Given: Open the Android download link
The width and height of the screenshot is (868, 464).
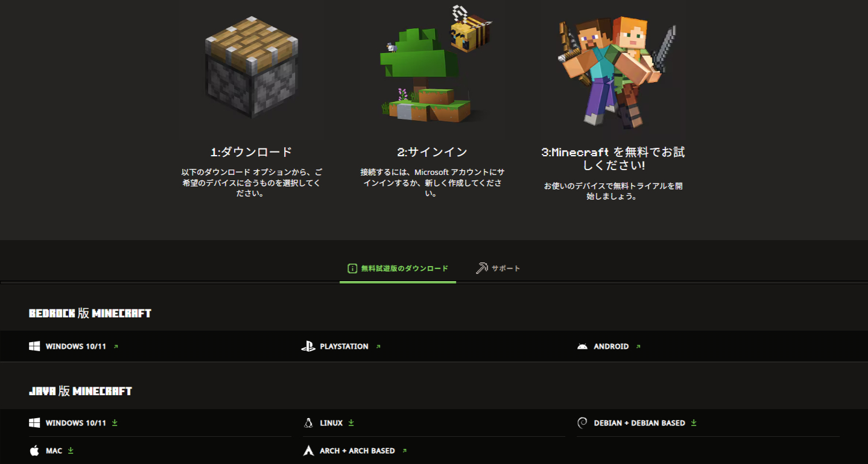Looking at the screenshot, I should [x=609, y=346].
